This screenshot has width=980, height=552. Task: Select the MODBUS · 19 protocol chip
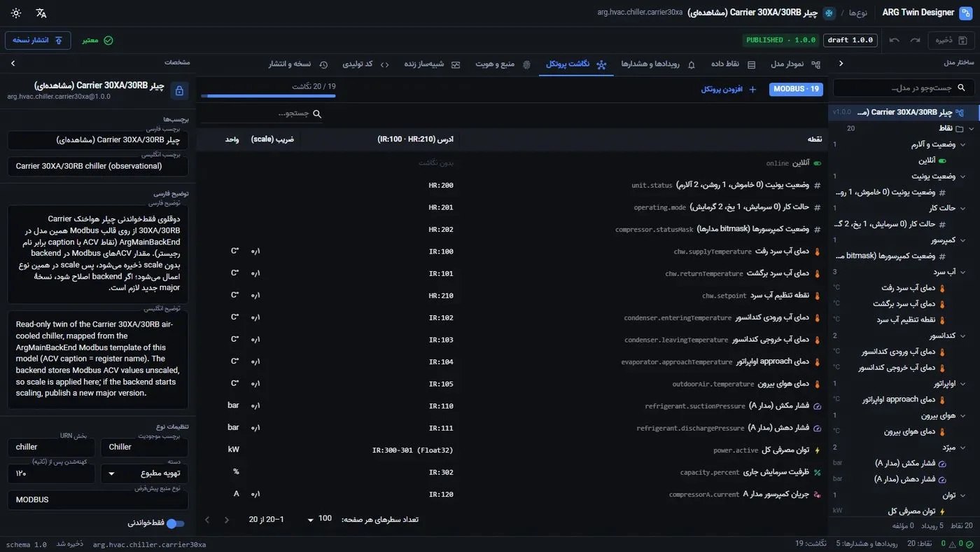(796, 89)
